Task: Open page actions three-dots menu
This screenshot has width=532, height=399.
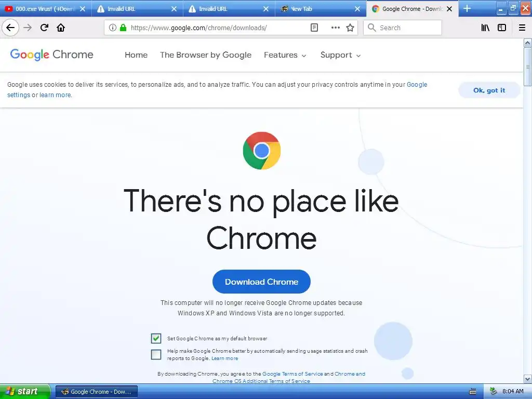Action: click(335, 28)
